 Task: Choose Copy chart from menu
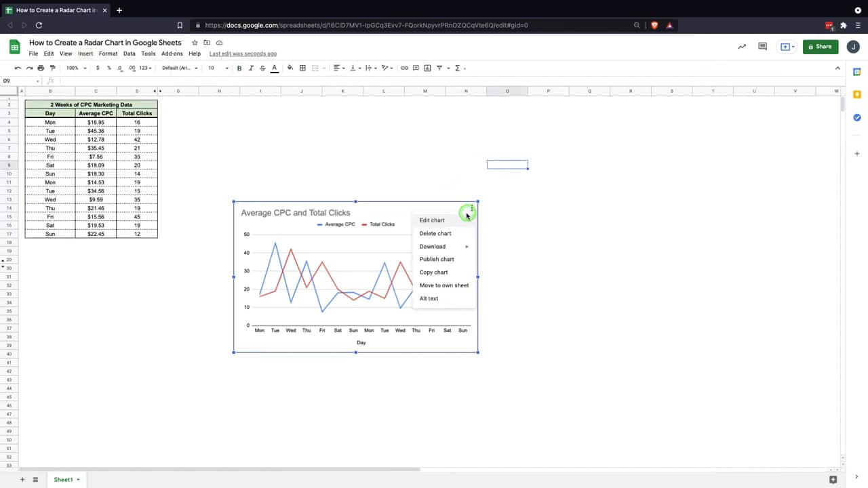click(x=443, y=272)
